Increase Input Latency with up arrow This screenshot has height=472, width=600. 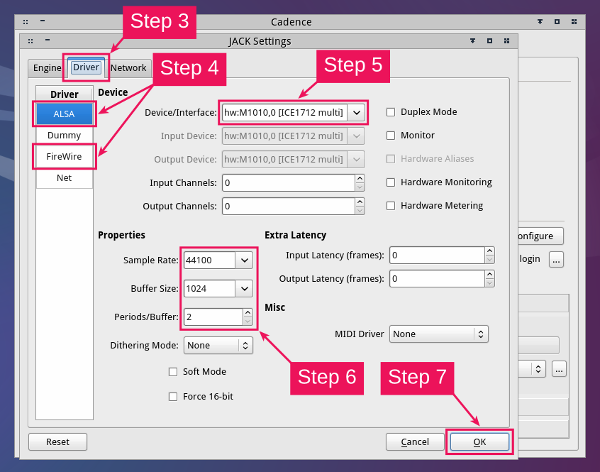(489, 251)
